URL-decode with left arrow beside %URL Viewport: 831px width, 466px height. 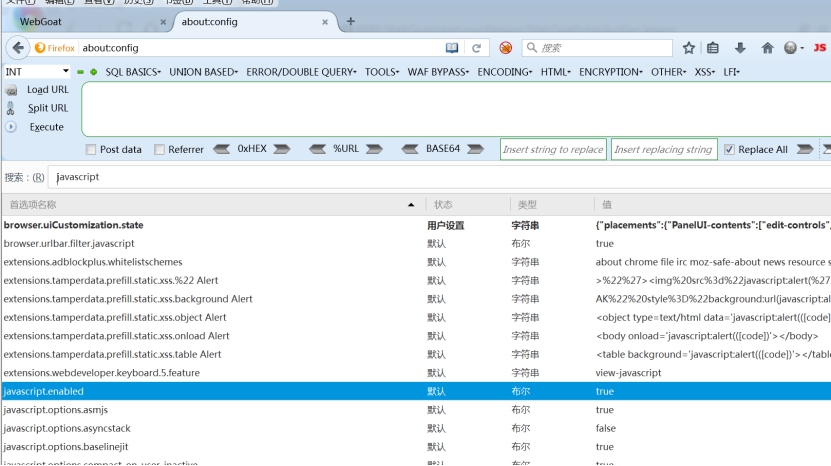tap(317, 150)
